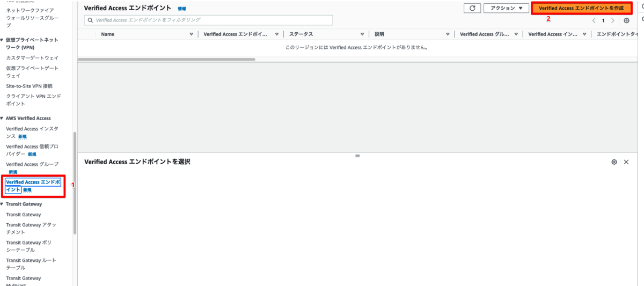
Task: Focus the Verified Access endpoint filter field
Action: (208, 20)
